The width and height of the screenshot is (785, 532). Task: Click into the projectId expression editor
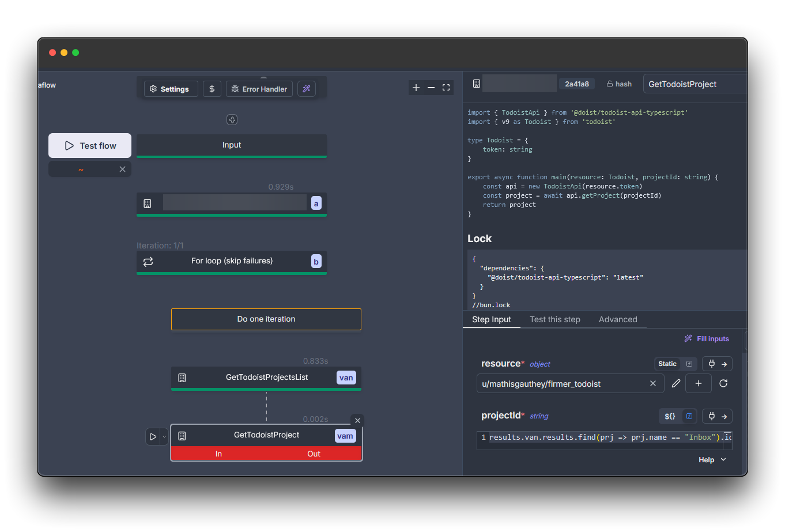click(x=605, y=440)
